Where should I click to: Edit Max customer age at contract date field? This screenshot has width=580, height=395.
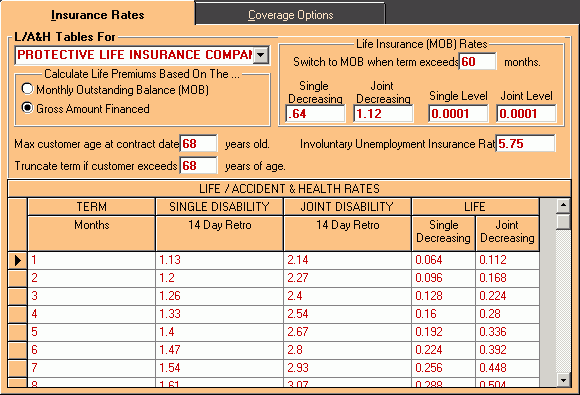[198, 144]
